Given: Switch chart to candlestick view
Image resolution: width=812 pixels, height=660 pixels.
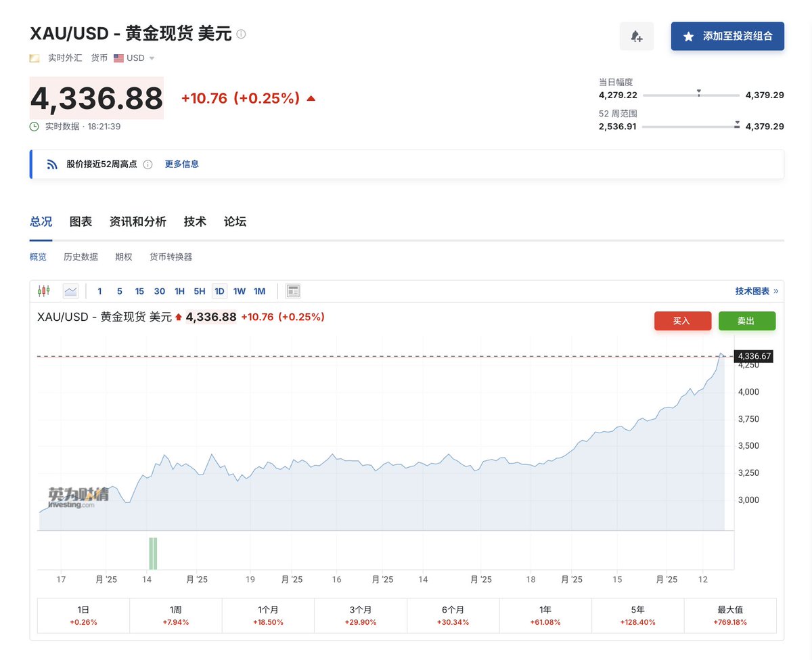Looking at the screenshot, I should [44, 291].
